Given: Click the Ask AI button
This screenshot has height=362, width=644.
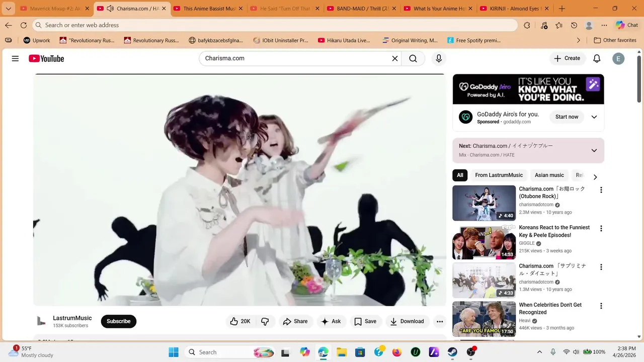Looking at the screenshot, I should 331,321.
